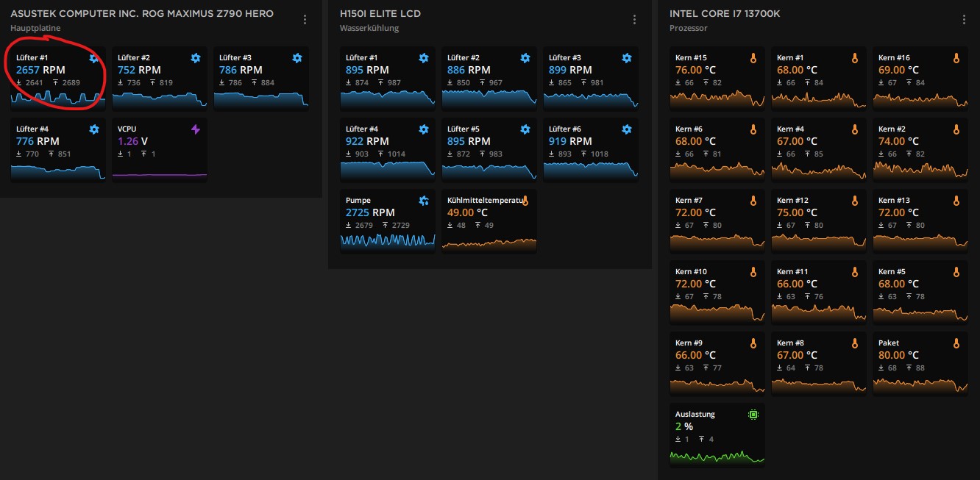980x480 pixels.
Task: Select the 786 RPM fan reading
Action: [241, 70]
